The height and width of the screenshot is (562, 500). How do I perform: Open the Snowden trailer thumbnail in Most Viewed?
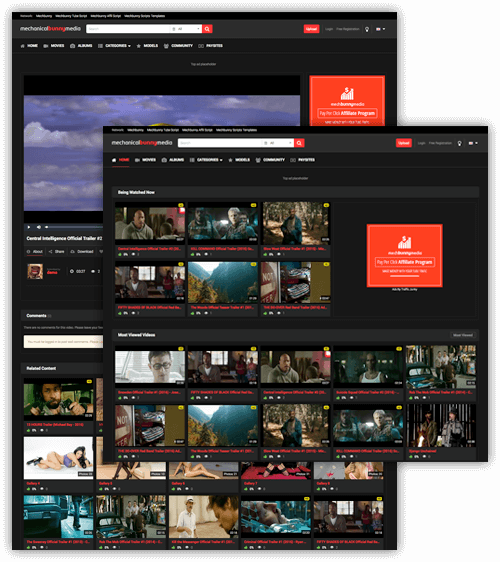[x=150, y=367]
